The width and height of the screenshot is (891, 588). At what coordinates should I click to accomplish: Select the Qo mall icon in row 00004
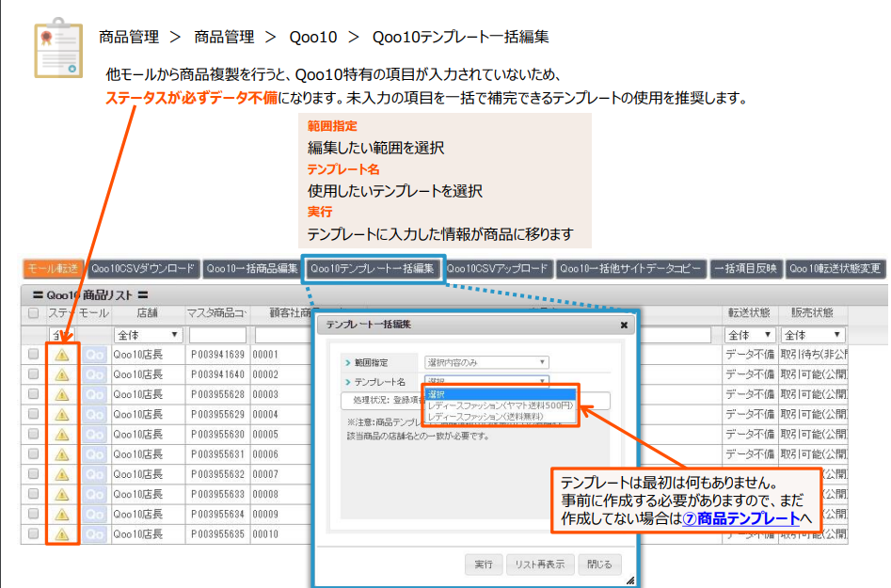(94, 415)
